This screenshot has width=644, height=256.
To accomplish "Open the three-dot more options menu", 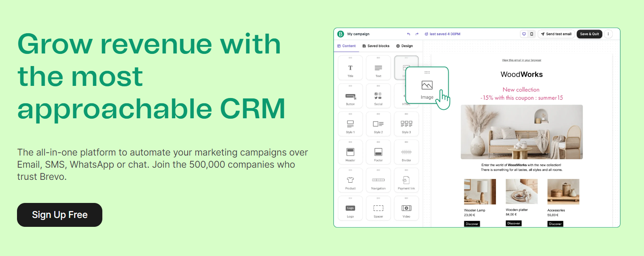I will (608, 34).
